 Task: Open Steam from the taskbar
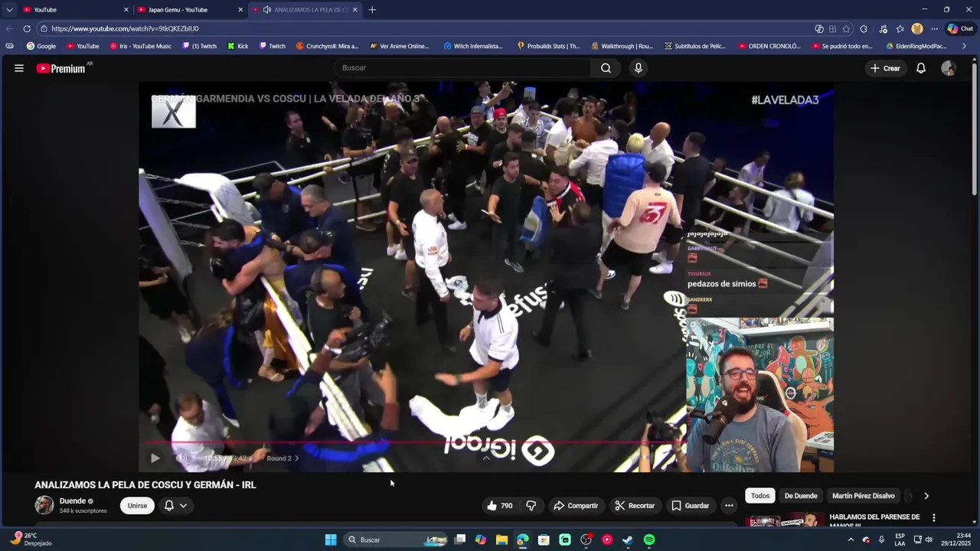pyautogui.click(x=628, y=540)
